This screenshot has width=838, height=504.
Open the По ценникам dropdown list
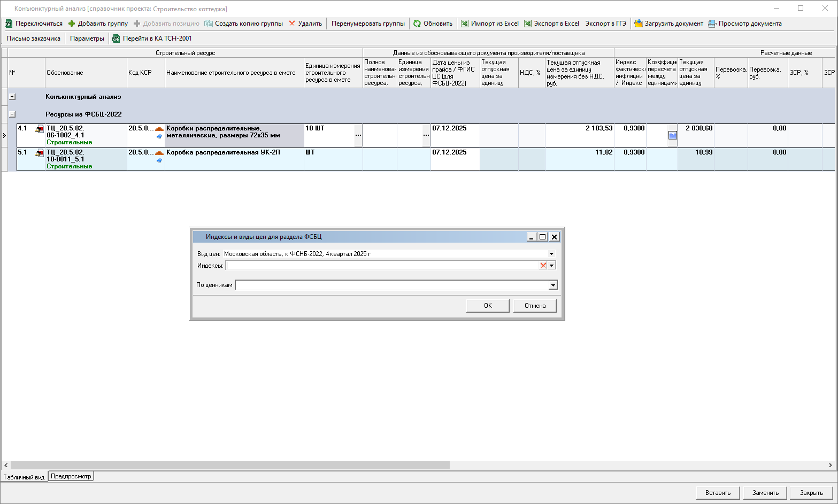click(x=553, y=285)
